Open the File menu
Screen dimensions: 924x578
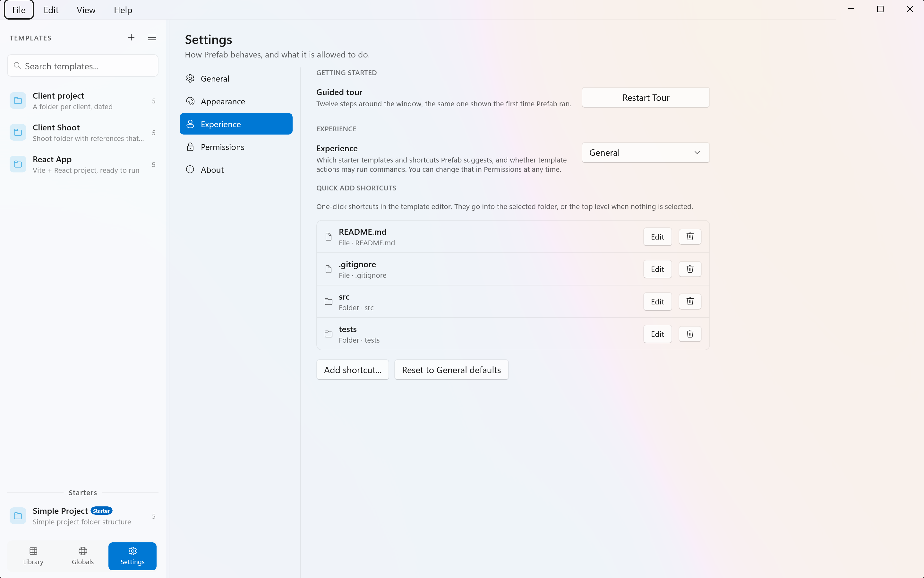[x=19, y=10]
